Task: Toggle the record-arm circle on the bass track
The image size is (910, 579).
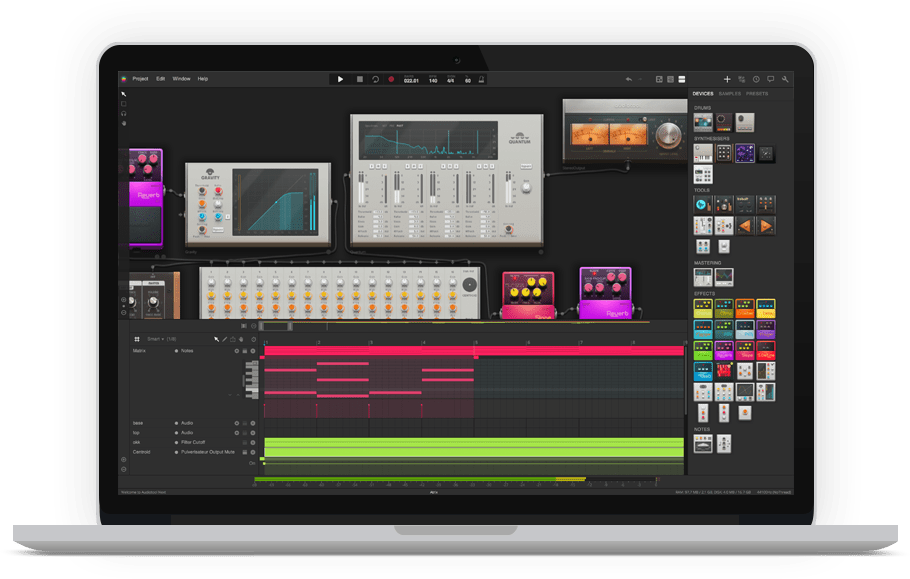Action: 237,423
